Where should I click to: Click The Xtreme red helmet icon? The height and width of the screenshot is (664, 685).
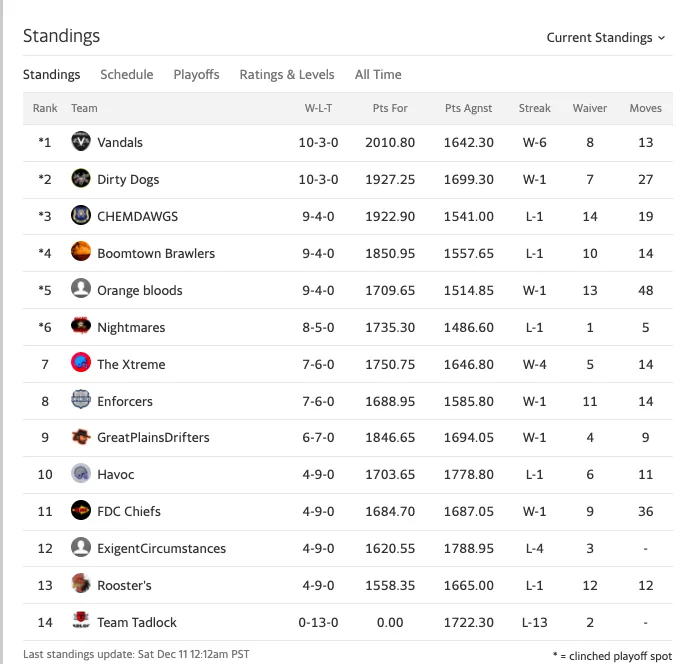pos(81,363)
